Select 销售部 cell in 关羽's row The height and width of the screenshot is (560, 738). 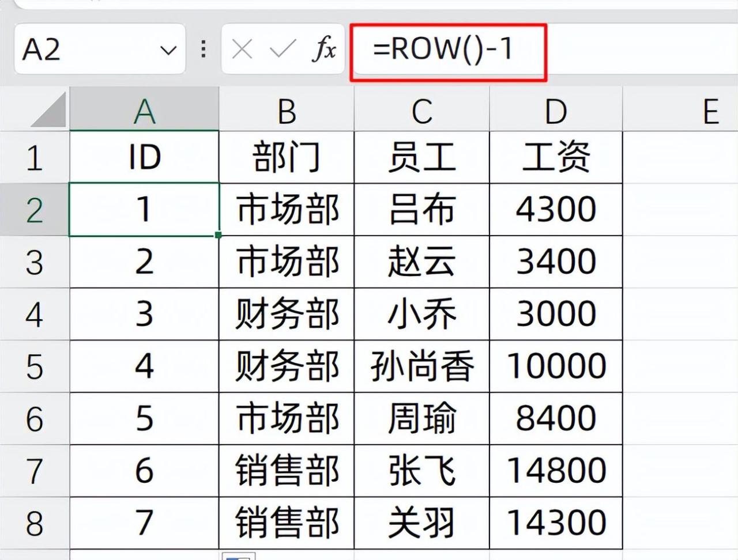pos(287,523)
